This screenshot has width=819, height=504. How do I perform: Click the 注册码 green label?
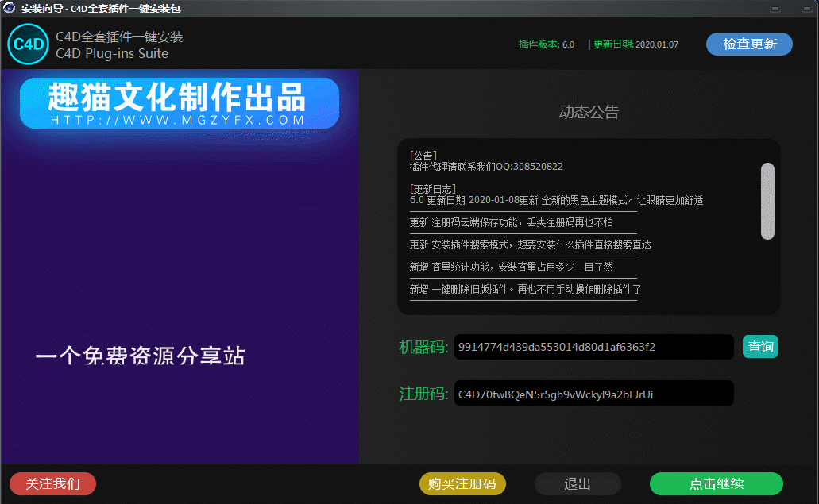[x=423, y=394]
